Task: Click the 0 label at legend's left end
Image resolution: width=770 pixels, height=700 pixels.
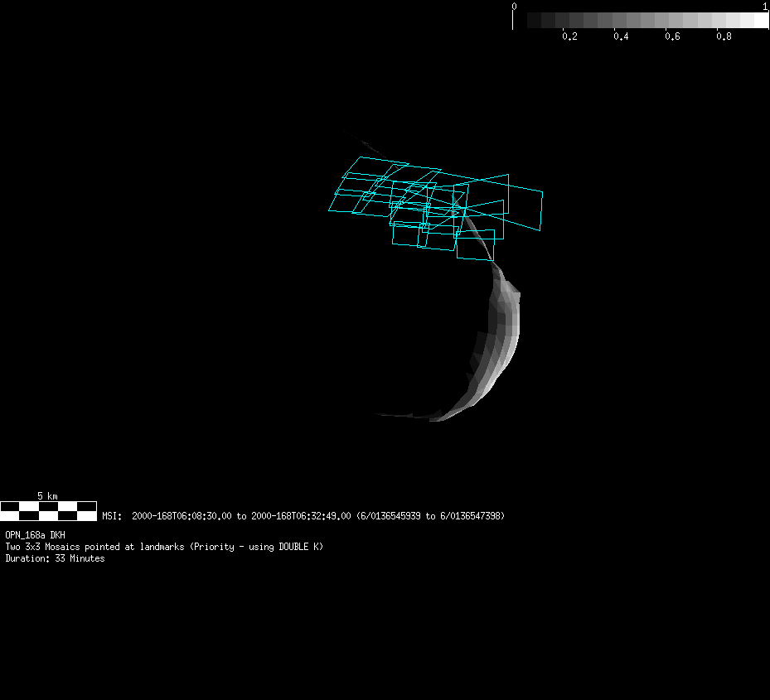Action: pos(514,7)
